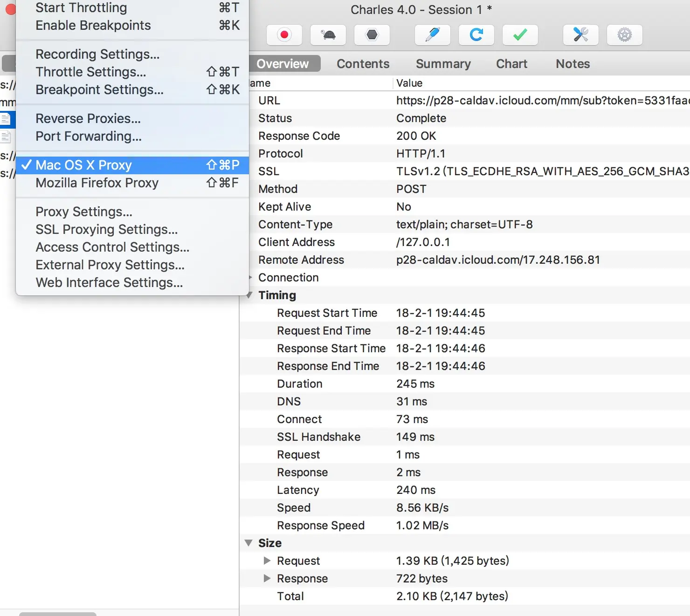Select the SSL Handshake 149 ms value
The width and height of the screenshot is (690, 616).
click(415, 437)
